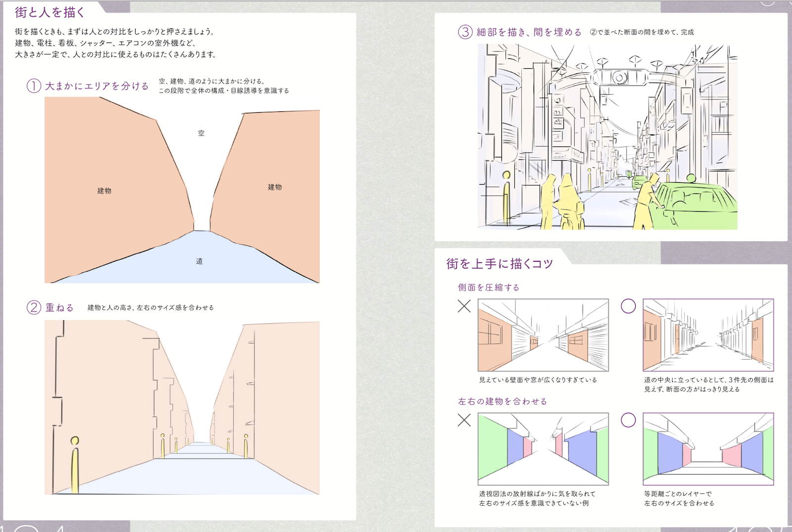792x532 pixels.
Task: Open the equal-distance layers thumbnail
Action: [x=708, y=449]
